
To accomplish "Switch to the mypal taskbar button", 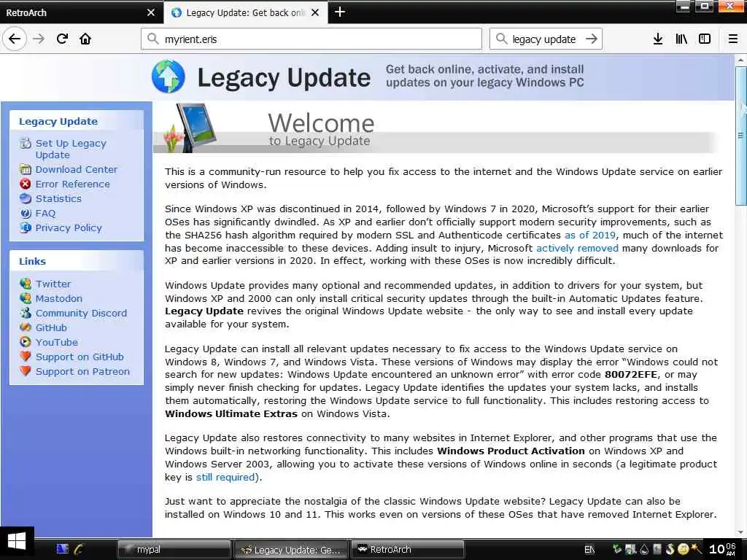I will pyautogui.click(x=174, y=550).
